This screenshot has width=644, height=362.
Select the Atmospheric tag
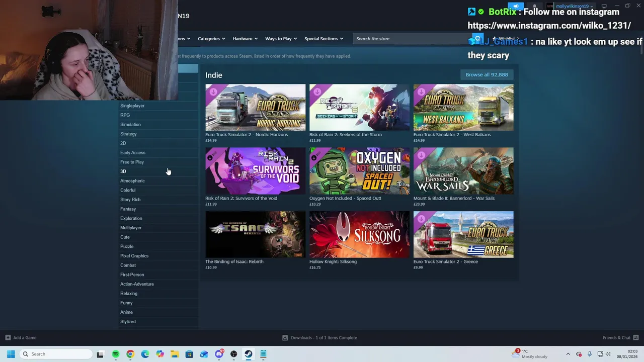point(158,180)
